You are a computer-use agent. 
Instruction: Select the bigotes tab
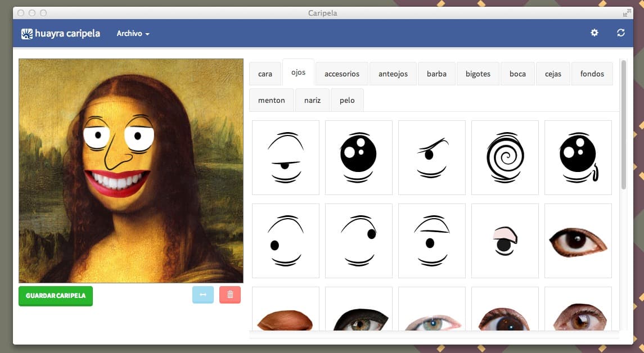click(478, 74)
